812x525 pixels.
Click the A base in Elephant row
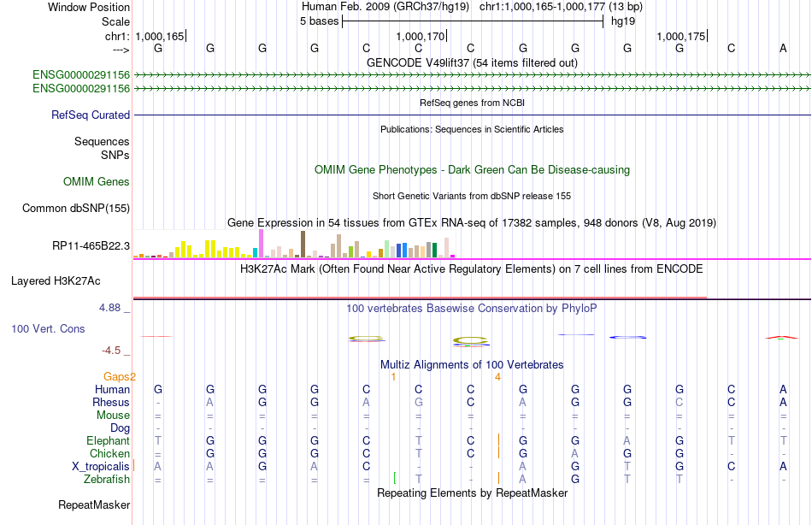point(627,440)
